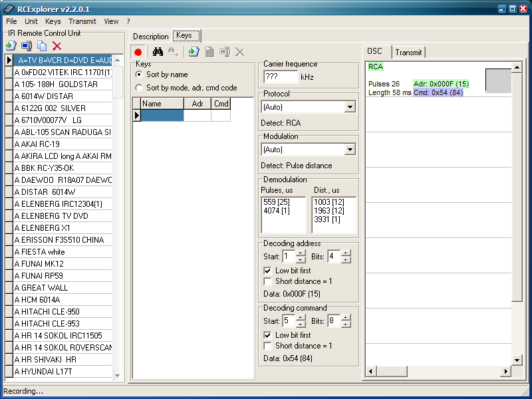Screen dimensions: 532x399
Task: Switch to the Description tab
Action: coord(151,37)
